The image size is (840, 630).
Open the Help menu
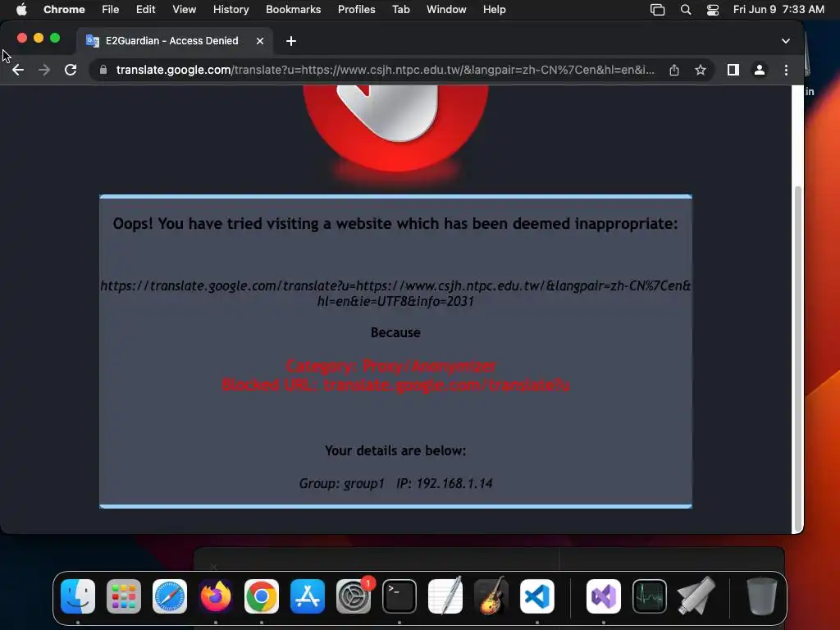[x=494, y=10]
